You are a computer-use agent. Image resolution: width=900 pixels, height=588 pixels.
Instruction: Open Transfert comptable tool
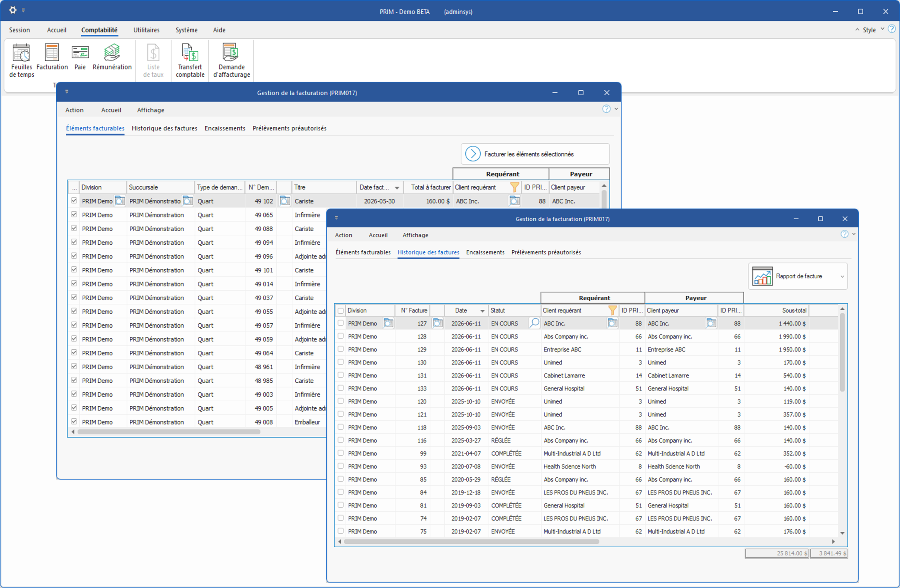(190, 60)
